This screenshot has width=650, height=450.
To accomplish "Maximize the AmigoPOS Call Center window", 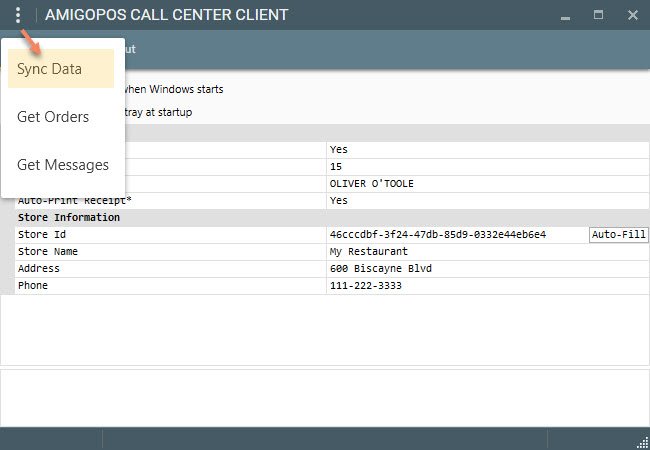I will (599, 15).
